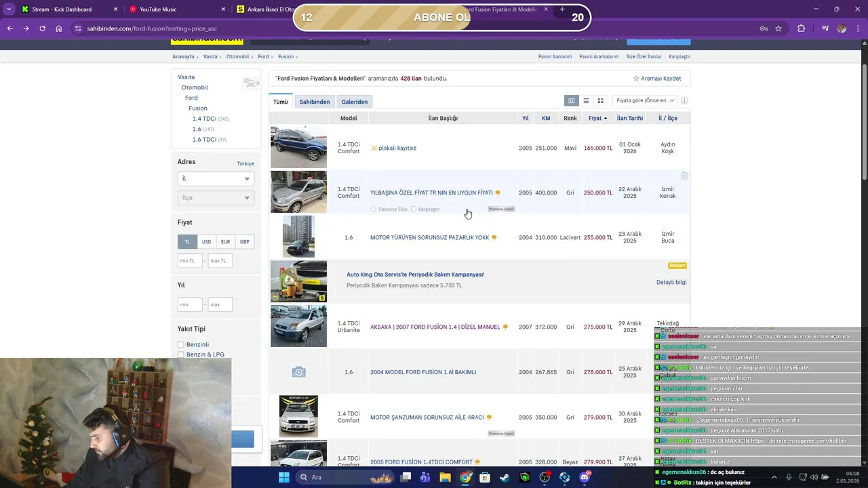Click the Yıl min year field
Viewport: 868px width, 488px height.
190,305
